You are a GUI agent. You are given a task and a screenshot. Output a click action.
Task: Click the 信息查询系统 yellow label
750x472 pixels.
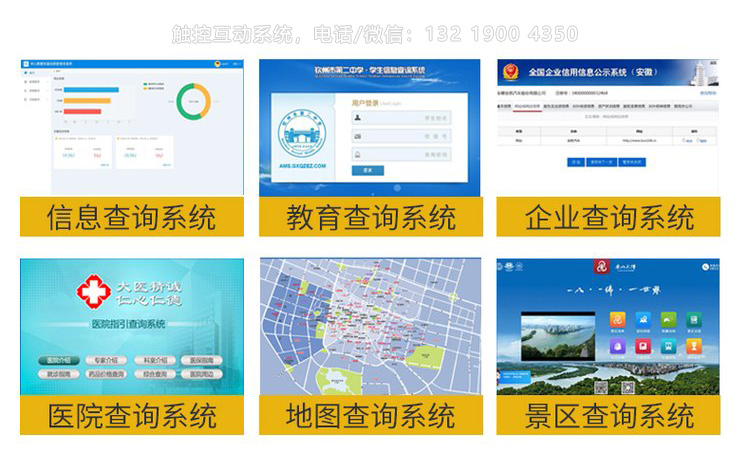tap(131, 217)
